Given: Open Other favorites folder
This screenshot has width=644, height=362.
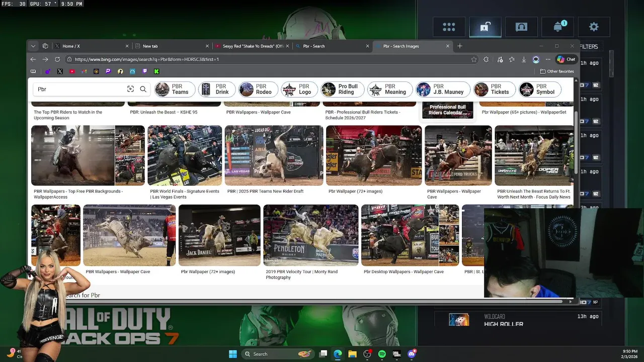Looking at the screenshot, I should (x=557, y=71).
